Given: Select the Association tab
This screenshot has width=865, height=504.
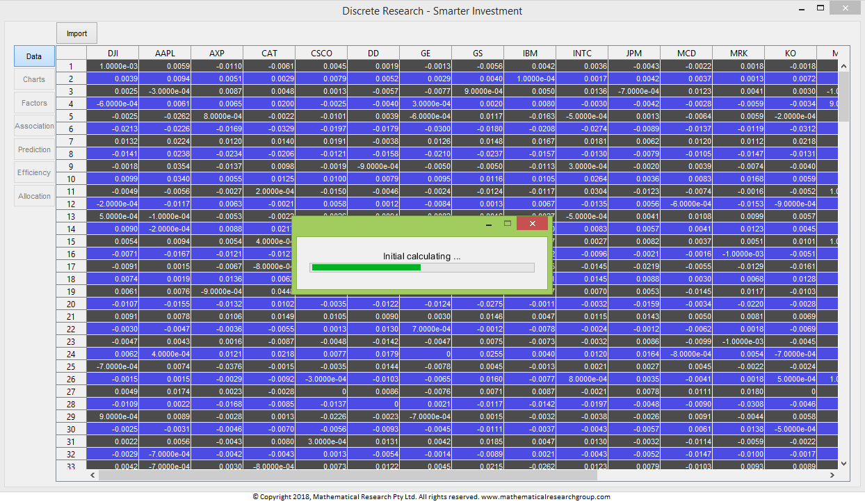Looking at the screenshot, I should [34, 126].
